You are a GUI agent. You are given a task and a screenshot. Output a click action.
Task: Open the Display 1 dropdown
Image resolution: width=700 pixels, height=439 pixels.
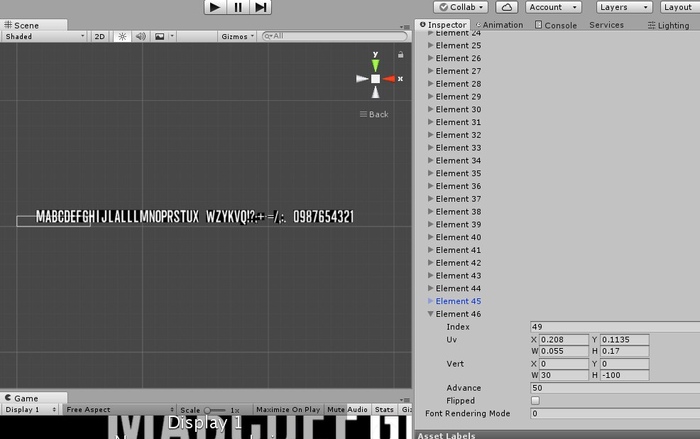tap(30, 410)
